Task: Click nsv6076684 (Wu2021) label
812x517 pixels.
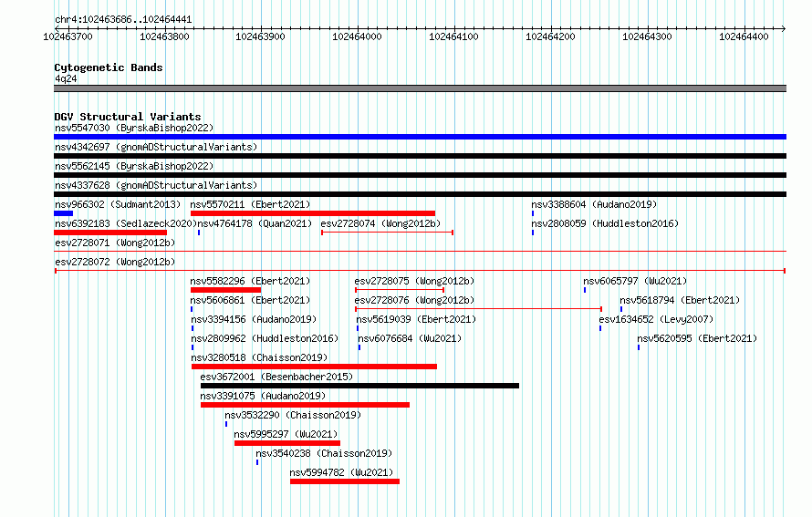Action: (410, 338)
